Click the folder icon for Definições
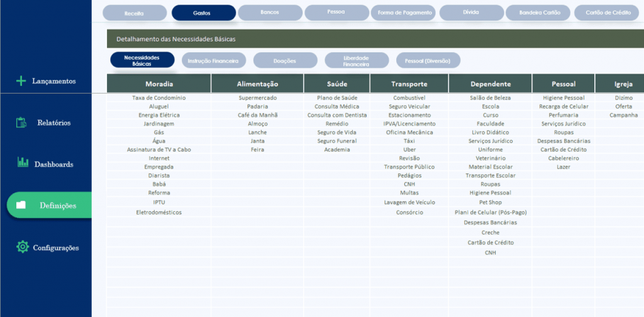Screen dimensions: 644x317 click(x=21, y=205)
